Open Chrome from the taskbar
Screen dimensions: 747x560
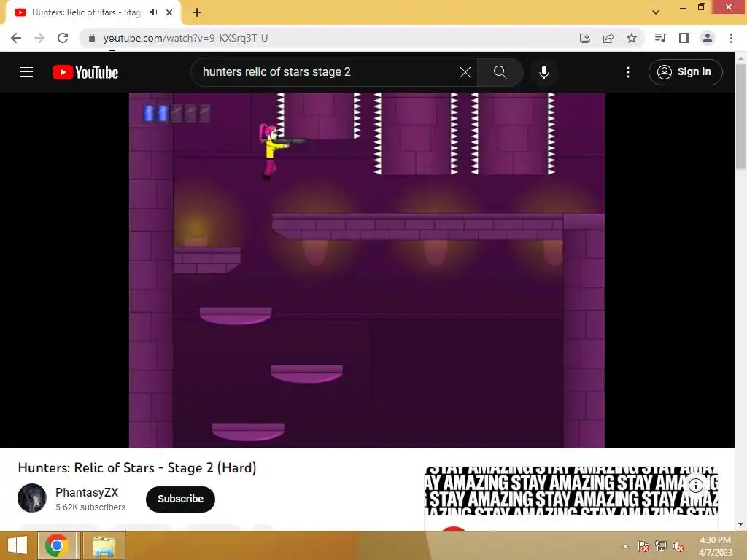click(x=57, y=545)
